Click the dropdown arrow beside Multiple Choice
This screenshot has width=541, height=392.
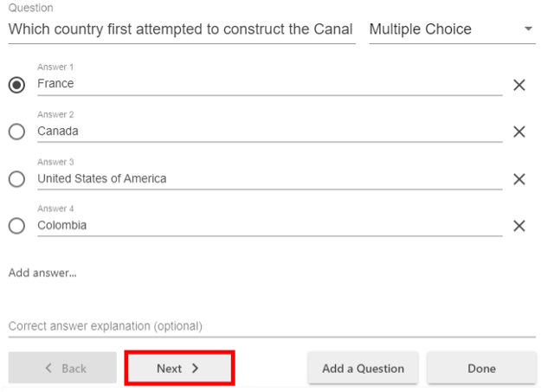click(528, 29)
